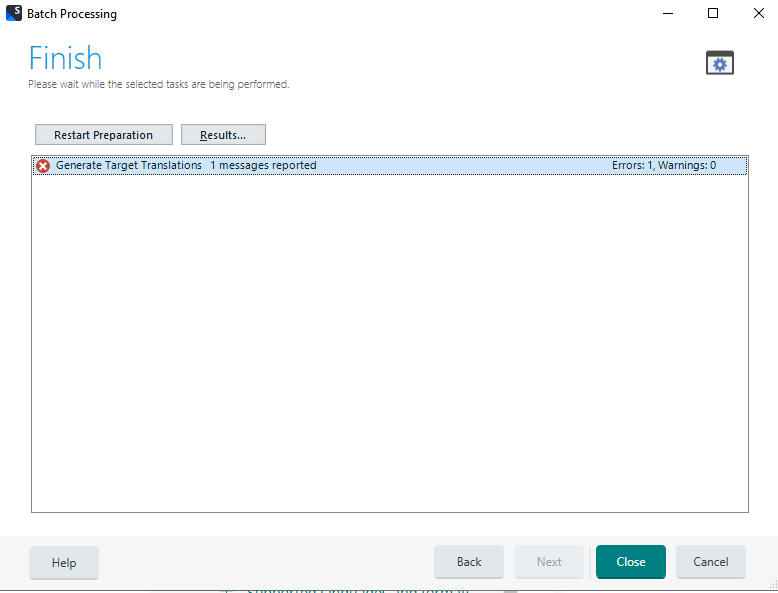Click the disabled Next button
The image size is (778, 593).
point(549,562)
